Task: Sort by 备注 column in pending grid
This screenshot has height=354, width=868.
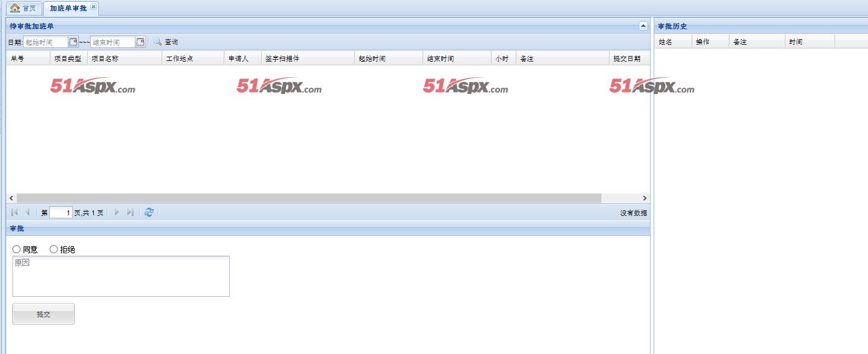Action: [562, 58]
